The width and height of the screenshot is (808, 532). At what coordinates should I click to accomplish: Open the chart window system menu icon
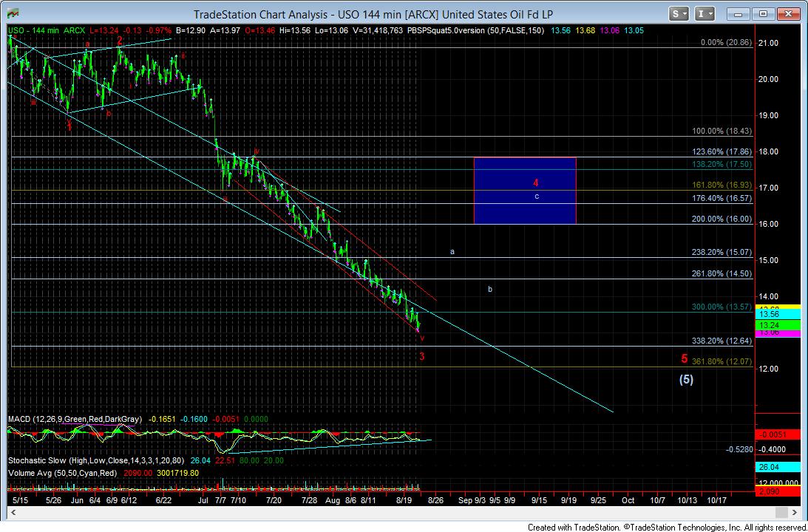tap(13, 13)
